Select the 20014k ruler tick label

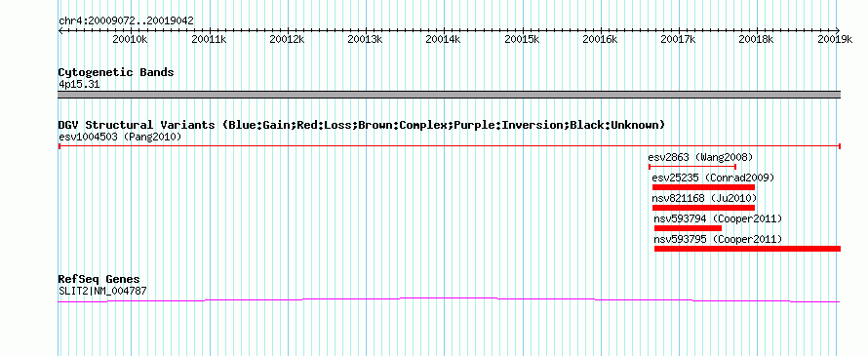(443, 39)
